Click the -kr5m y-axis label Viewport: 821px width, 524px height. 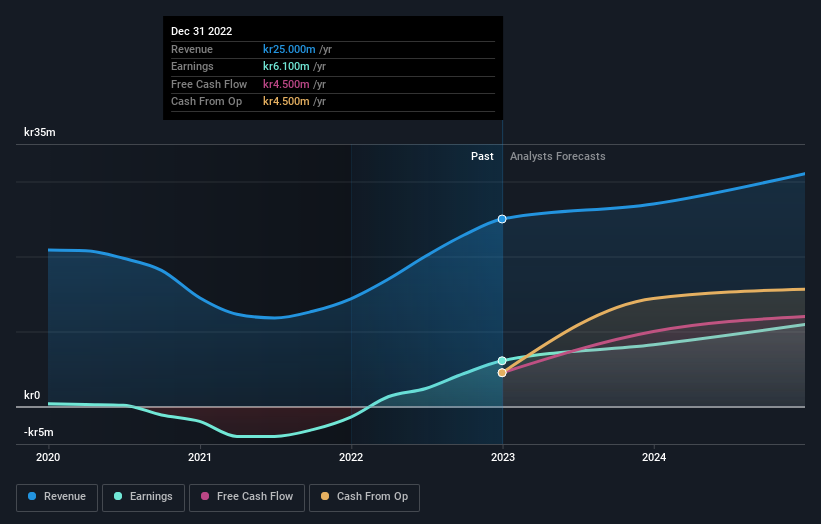(39, 432)
